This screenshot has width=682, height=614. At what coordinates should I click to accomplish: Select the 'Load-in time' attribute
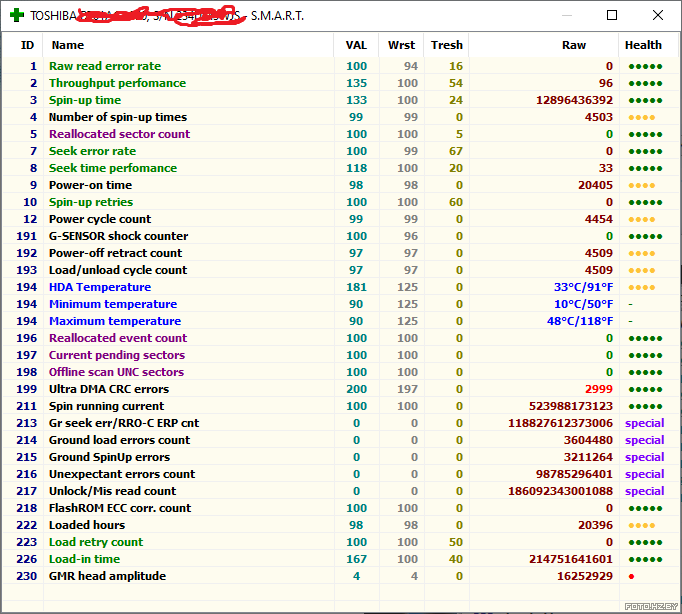pos(84,559)
